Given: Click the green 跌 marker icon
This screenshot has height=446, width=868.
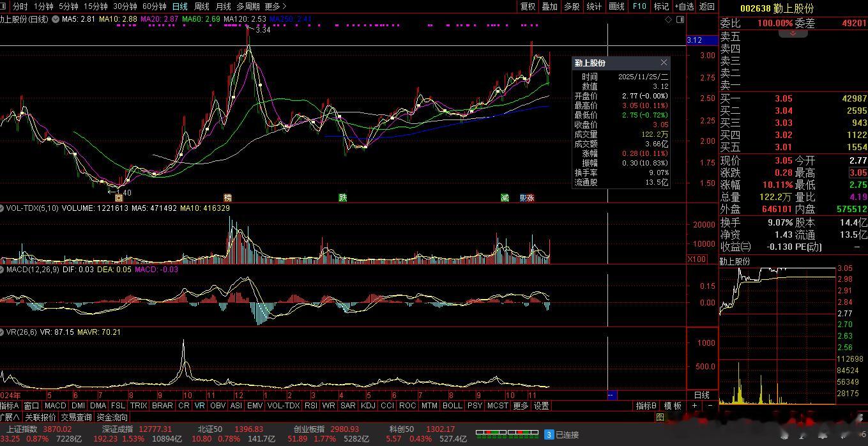Looking at the screenshot, I should pos(343,198).
